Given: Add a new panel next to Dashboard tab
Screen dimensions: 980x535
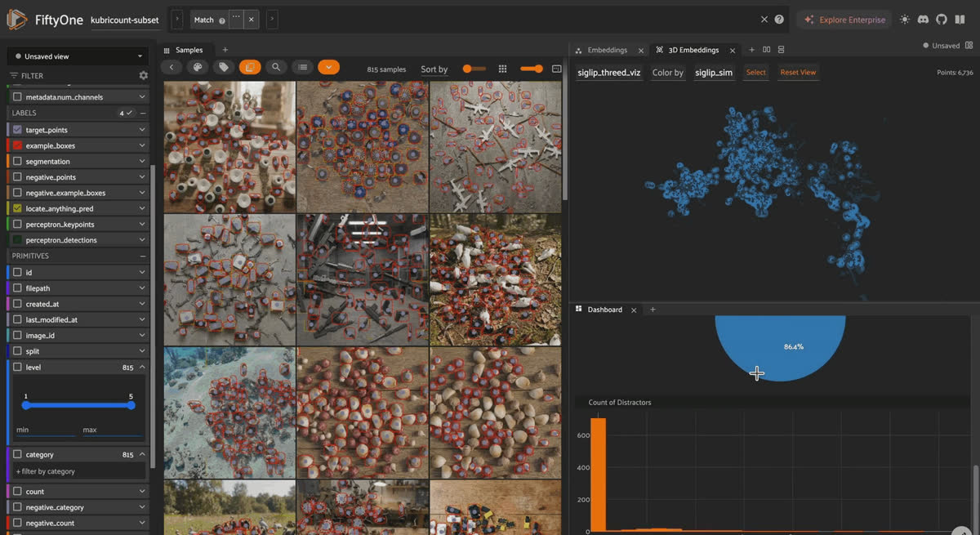Looking at the screenshot, I should (x=653, y=310).
